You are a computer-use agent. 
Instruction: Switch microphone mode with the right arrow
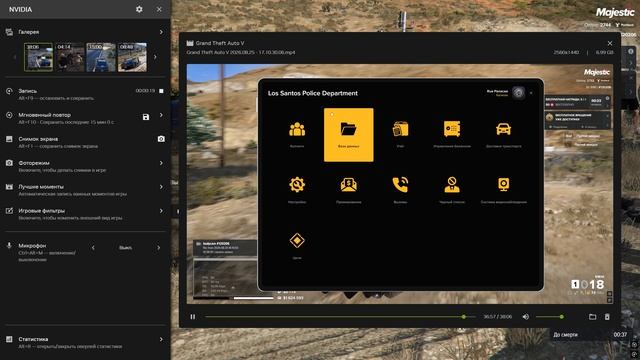click(159, 248)
